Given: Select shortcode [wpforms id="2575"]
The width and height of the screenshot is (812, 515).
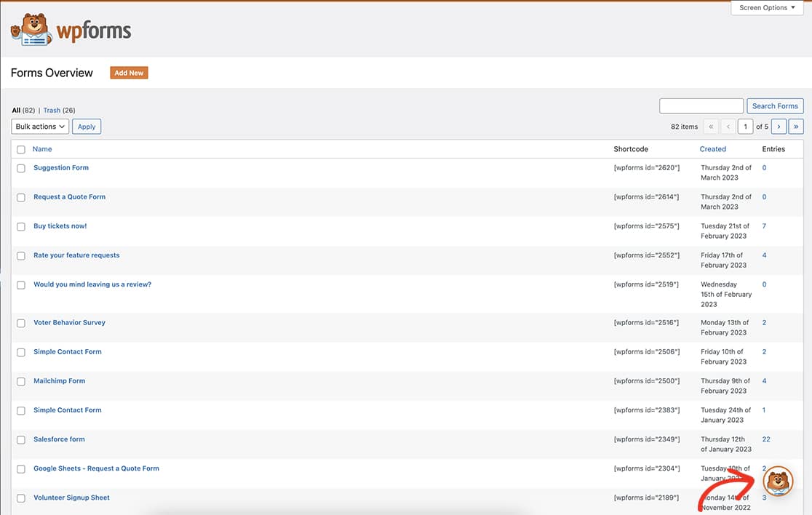Looking at the screenshot, I should (647, 226).
